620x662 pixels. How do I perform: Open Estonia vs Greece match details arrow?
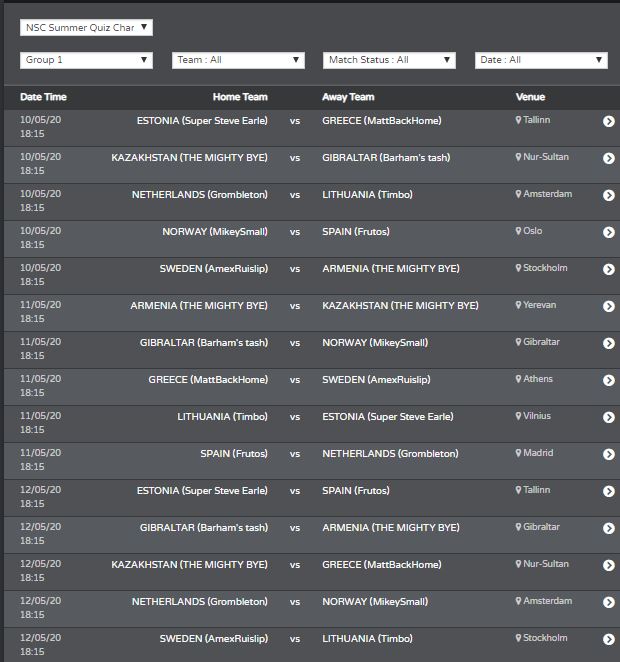click(609, 121)
